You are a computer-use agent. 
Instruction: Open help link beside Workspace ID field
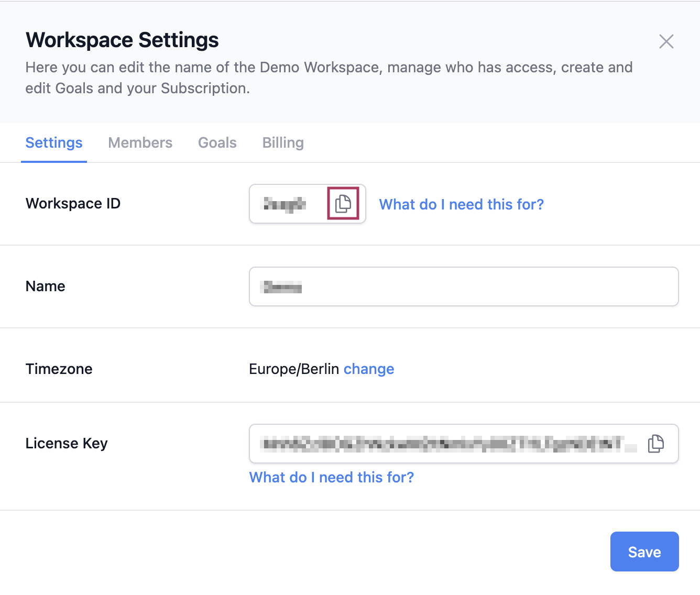[461, 204]
